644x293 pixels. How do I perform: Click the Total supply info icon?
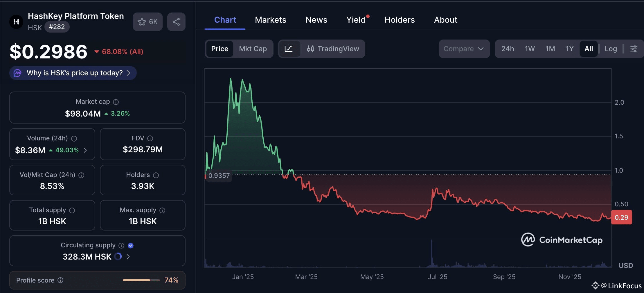(x=72, y=210)
